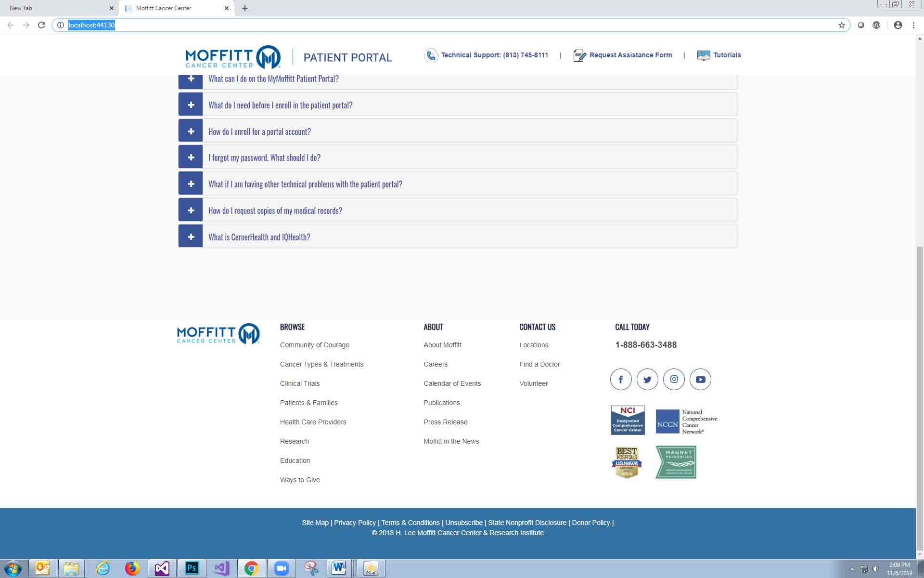The width and height of the screenshot is (924, 578).
Task: Expand 'How do I enroll' plus button
Action: click(x=191, y=131)
